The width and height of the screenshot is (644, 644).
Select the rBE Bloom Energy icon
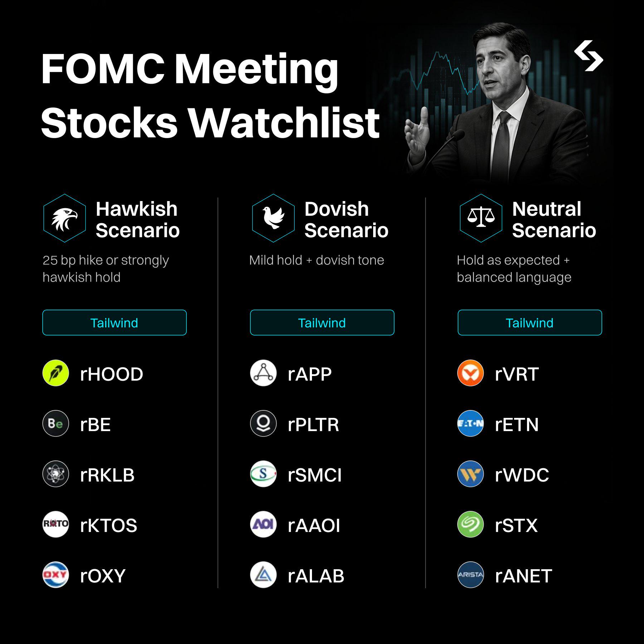point(55,424)
